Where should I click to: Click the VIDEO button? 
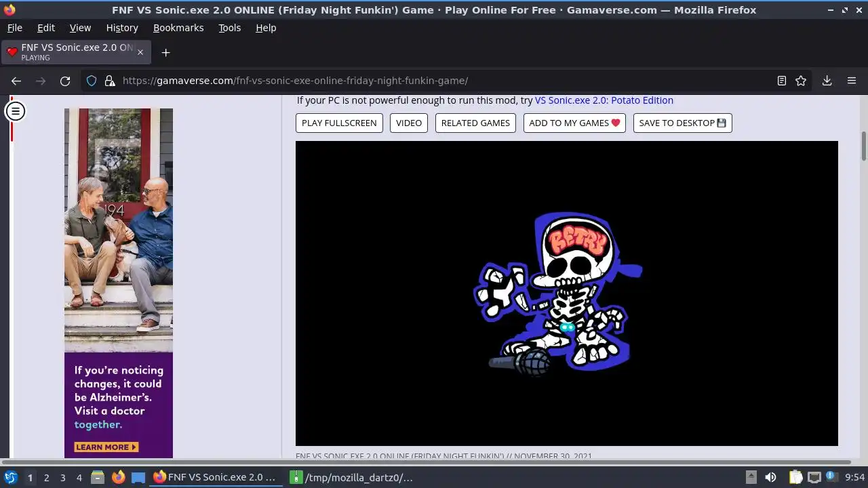coord(409,123)
